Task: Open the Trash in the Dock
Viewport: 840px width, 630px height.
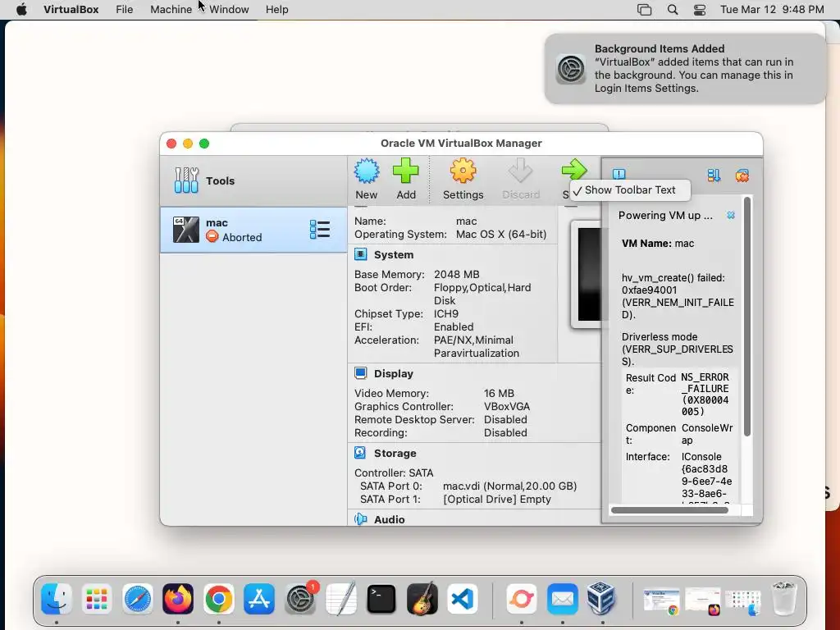Action: coord(784,598)
